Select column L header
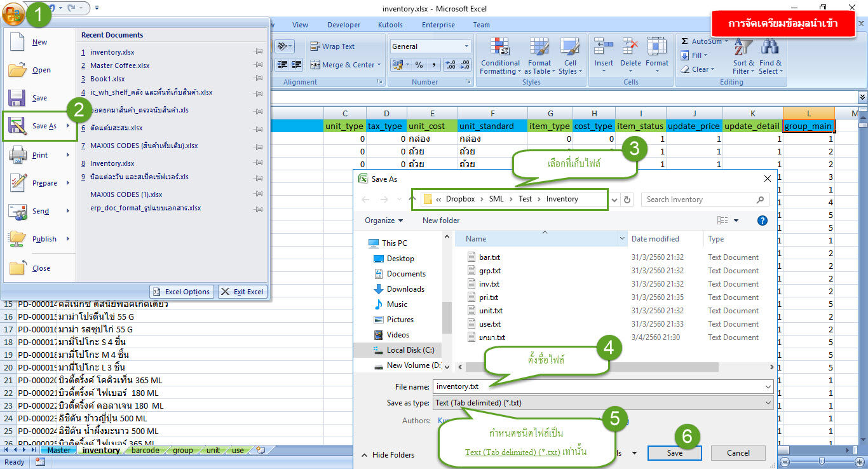This screenshot has width=868, height=469. pyautogui.click(x=808, y=112)
